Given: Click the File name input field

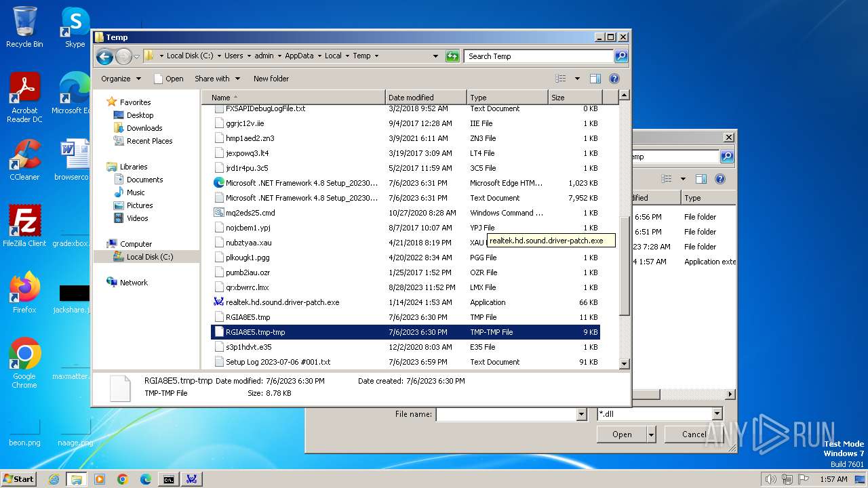Looking at the screenshot, I should [505, 414].
